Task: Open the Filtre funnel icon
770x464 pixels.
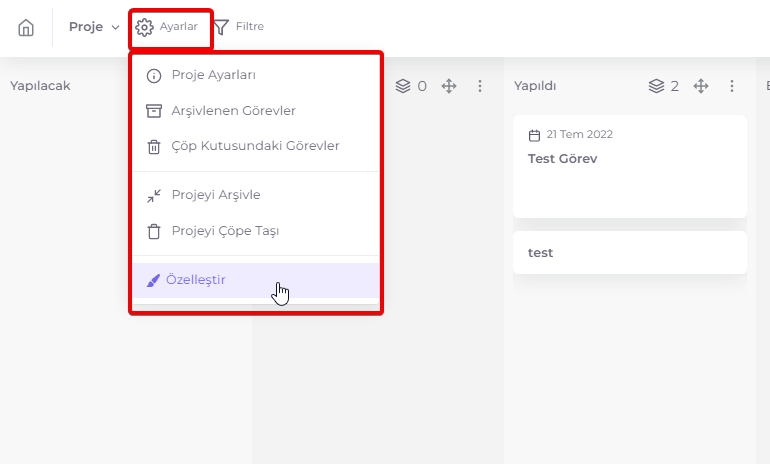Action: click(x=221, y=27)
